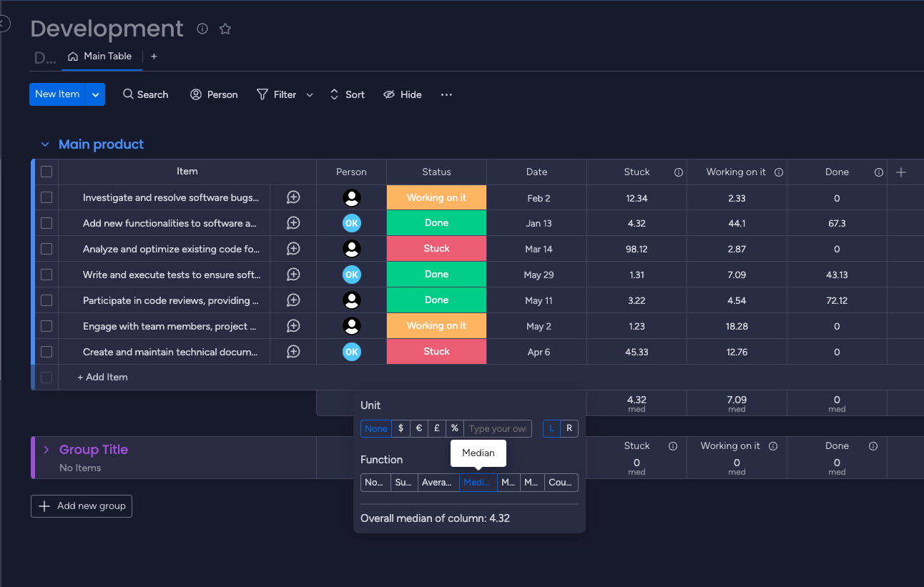Image resolution: width=924 pixels, height=587 pixels.
Task: Click the Sort button in toolbar
Action: 347,94
